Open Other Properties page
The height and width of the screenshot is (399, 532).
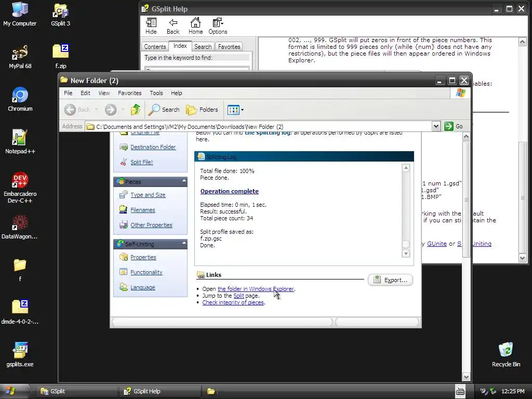click(151, 225)
